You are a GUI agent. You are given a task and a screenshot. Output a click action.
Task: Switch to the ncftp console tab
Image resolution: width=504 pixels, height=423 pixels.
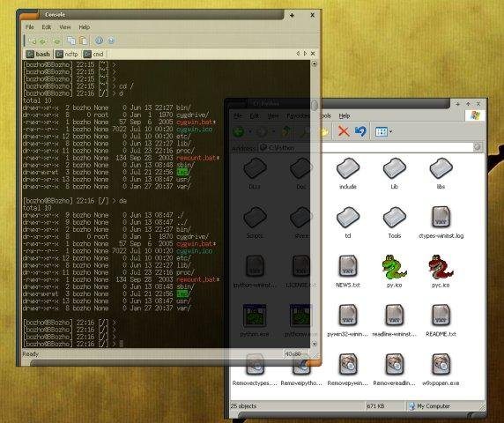67,54
